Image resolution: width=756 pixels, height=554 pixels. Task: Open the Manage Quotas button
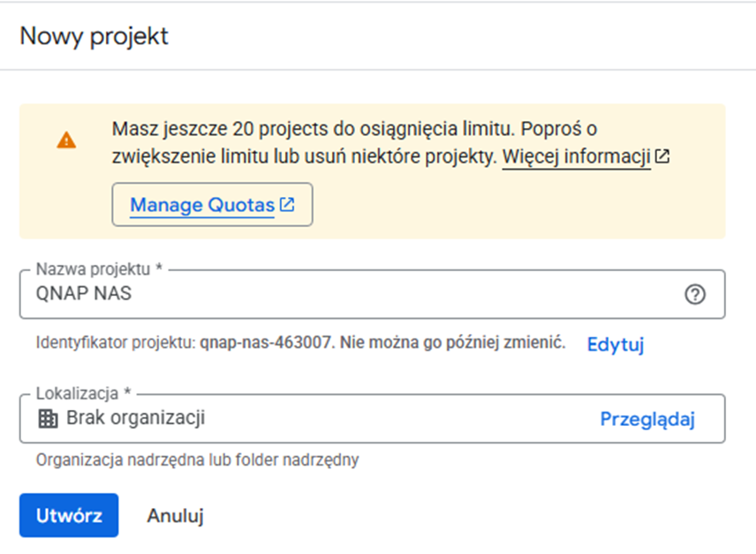pos(212,204)
